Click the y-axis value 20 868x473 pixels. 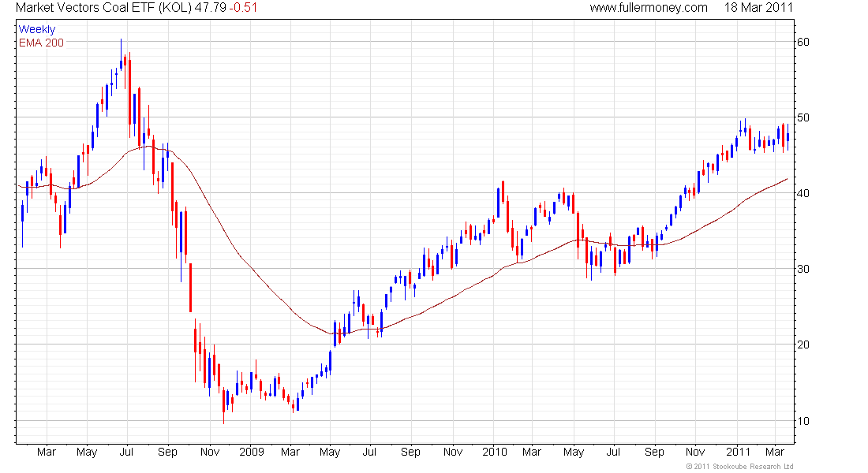pyautogui.click(x=803, y=345)
